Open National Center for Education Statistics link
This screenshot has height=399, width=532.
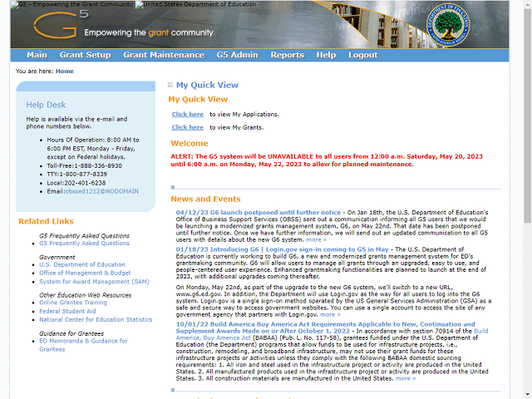96,319
